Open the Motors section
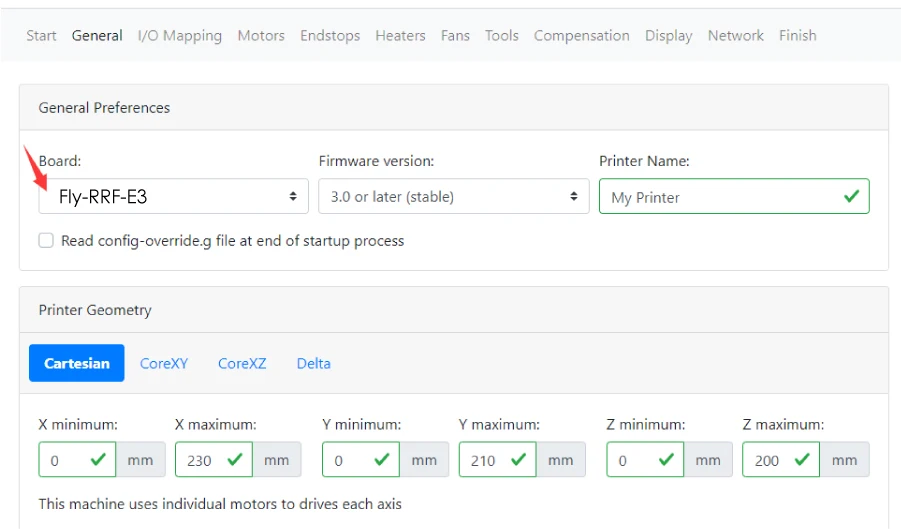 261,35
